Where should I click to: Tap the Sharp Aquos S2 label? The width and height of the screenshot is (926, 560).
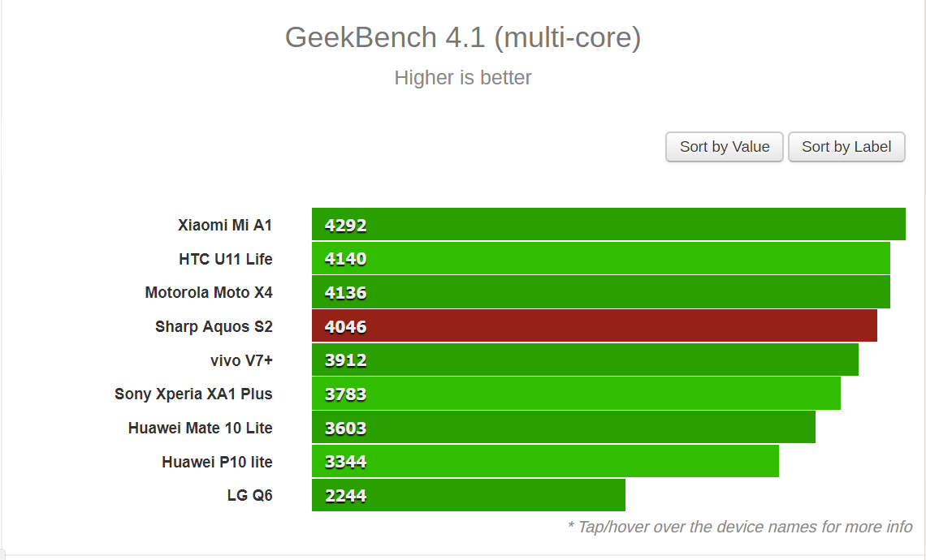(x=214, y=326)
